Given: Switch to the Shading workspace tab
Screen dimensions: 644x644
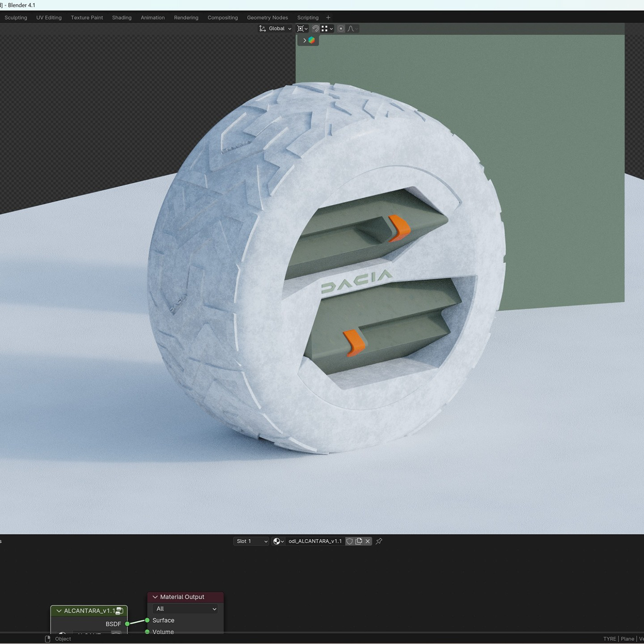Looking at the screenshot, I should click(x=121, y=17).
